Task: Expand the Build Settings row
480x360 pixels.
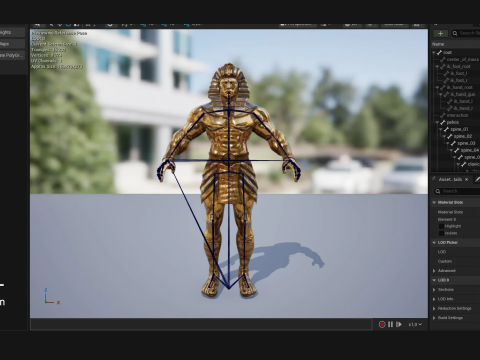Action: point(434,318)
